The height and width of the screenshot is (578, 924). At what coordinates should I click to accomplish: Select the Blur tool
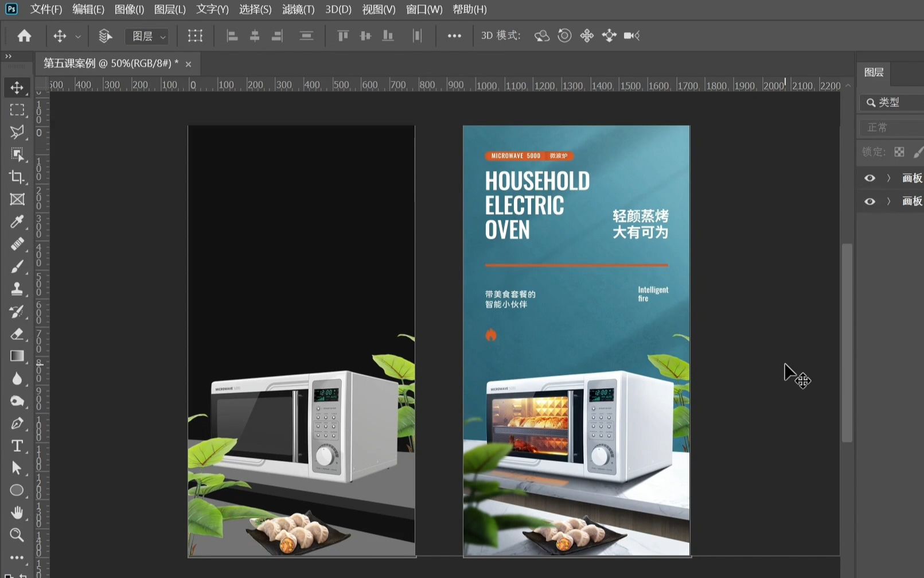[17, 378]
